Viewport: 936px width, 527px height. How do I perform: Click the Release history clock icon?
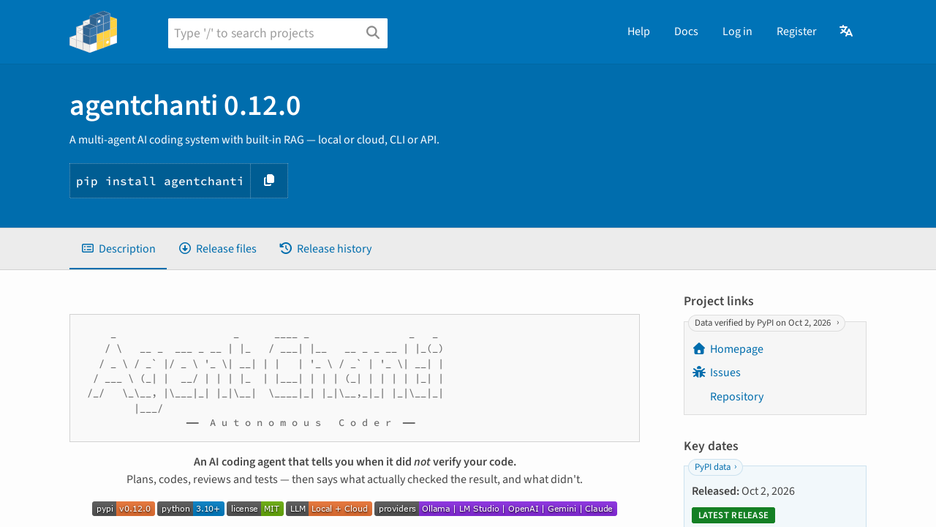(x=286, y=248)
